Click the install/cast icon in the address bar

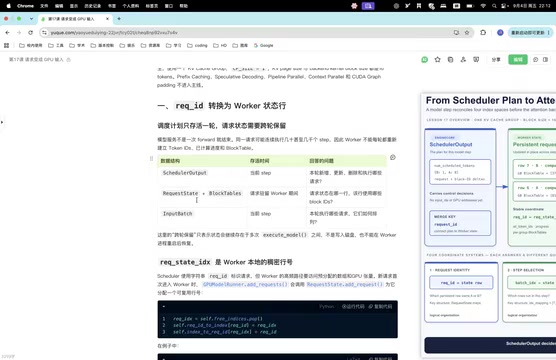click(x=456, y=33)
